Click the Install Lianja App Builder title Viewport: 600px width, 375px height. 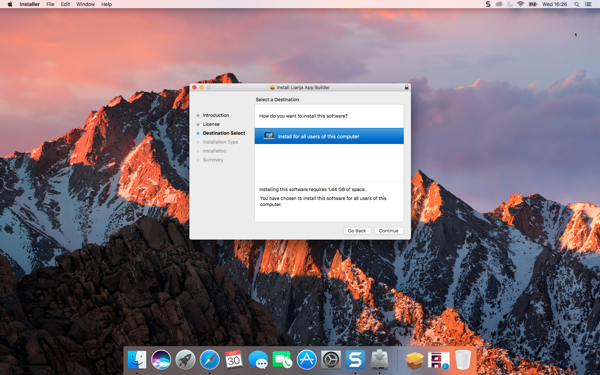coord(303,87)
